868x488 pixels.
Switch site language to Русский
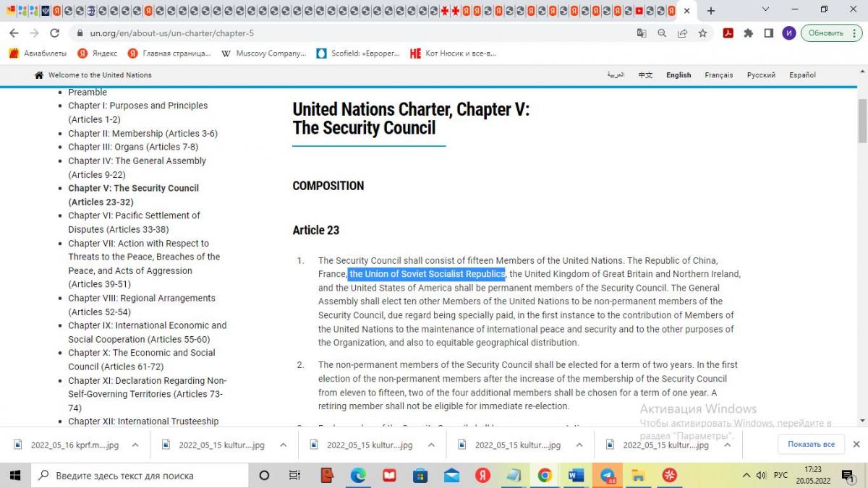[x=761, y=75]
